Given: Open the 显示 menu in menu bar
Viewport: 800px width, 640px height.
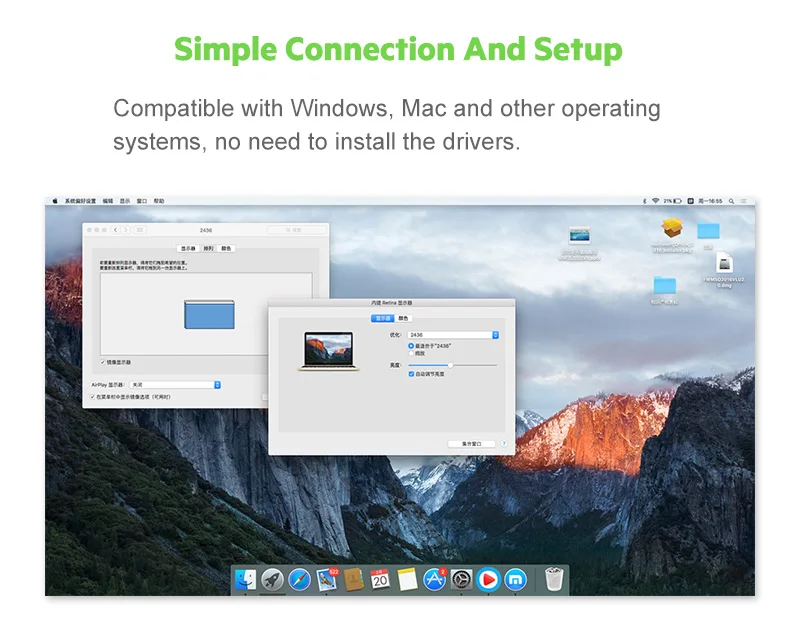Looking at the screenshot, I should point(125,201).
